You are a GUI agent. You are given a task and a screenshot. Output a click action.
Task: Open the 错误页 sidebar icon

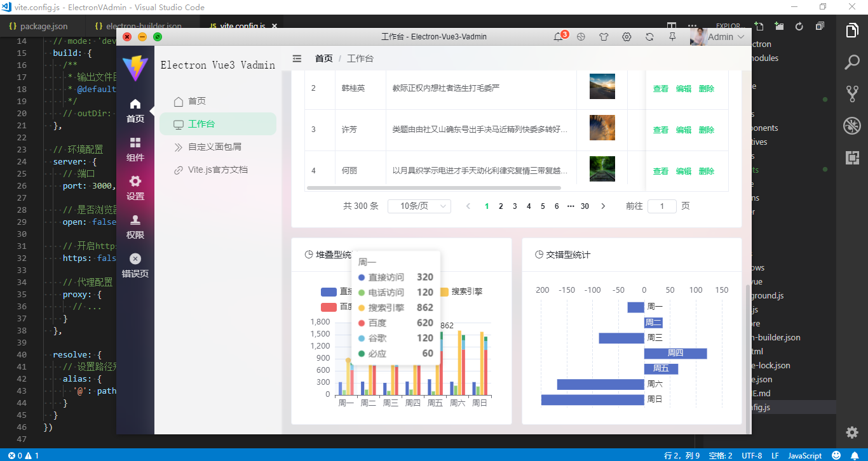(135, 263)
